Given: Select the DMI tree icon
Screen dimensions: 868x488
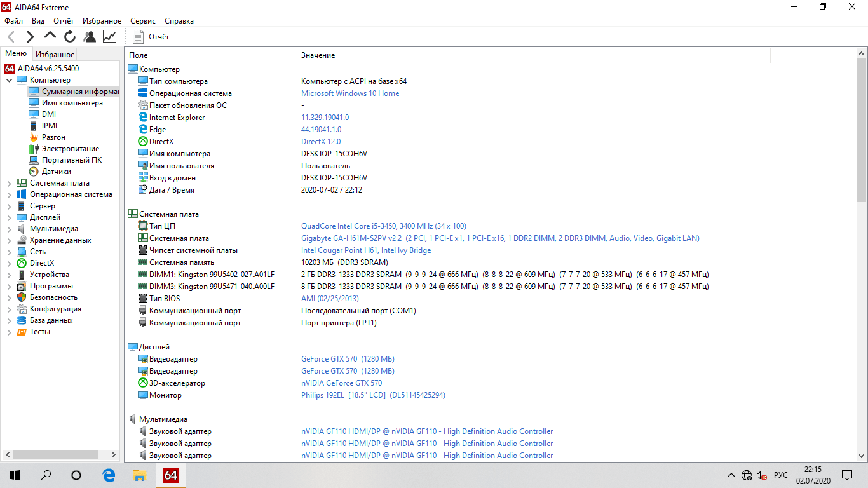Looking at the screenshot, I should pyautogui.click(x=34, y=114).
